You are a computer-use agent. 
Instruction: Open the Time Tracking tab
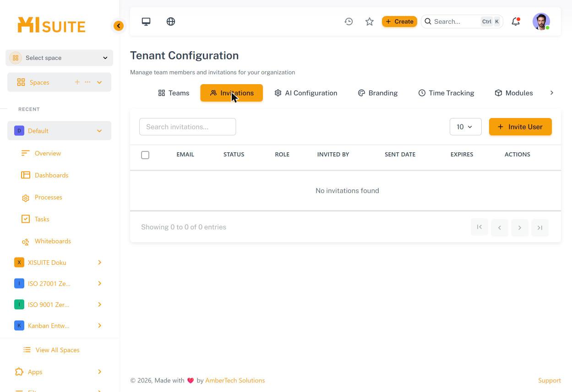point(446,93)
